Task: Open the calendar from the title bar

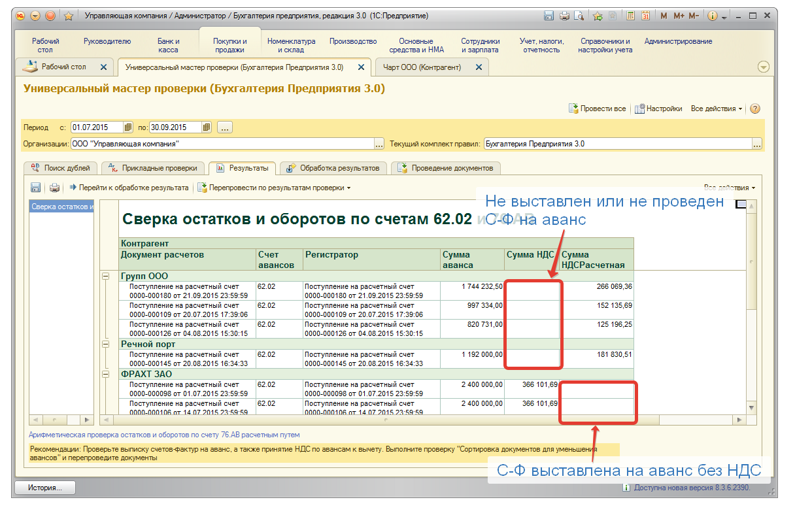Action: pos(645,16)
